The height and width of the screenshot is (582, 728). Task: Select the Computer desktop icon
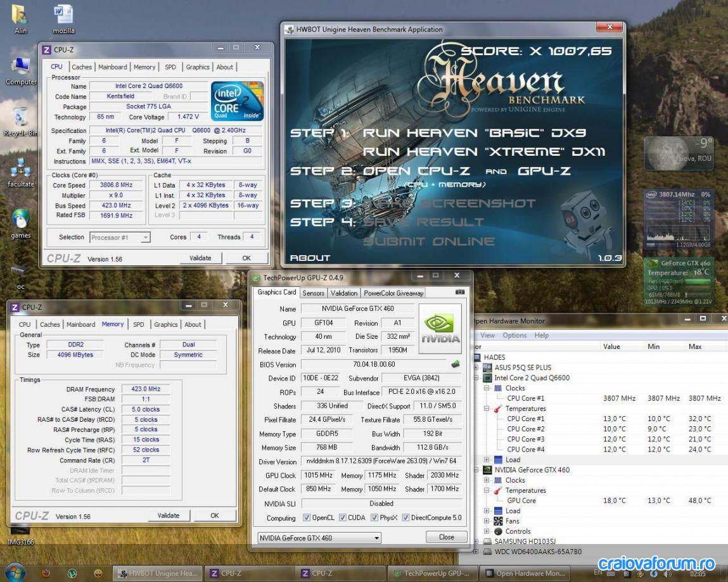coord(21,71)
